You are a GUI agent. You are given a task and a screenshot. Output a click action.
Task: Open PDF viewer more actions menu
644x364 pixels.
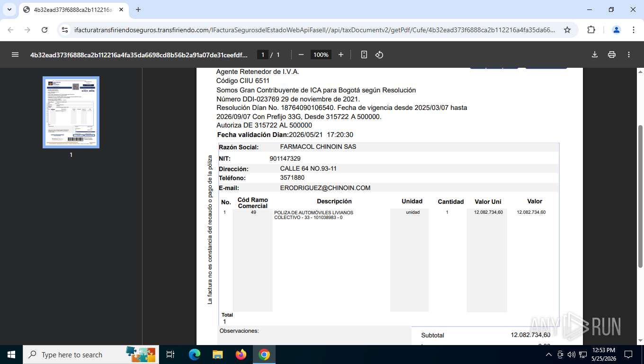tap(629, 55)
